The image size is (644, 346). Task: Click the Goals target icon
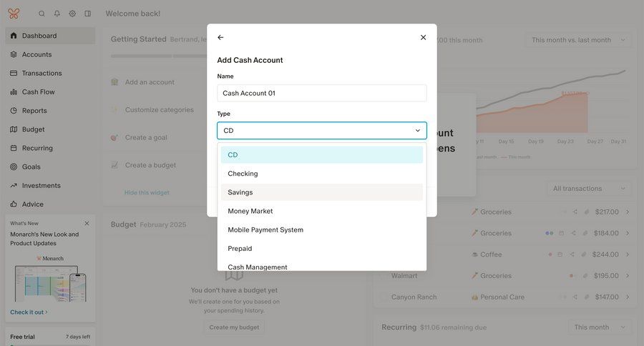tap(14, 167)
